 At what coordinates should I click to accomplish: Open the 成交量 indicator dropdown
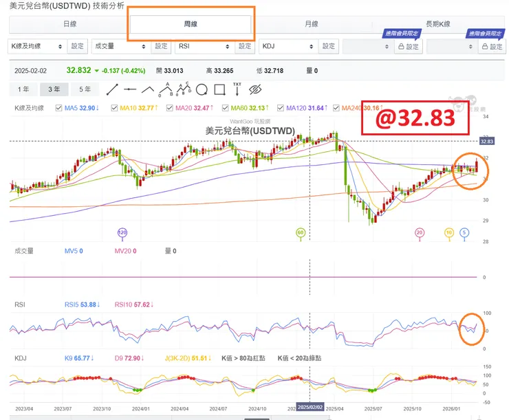click(121, 46)
